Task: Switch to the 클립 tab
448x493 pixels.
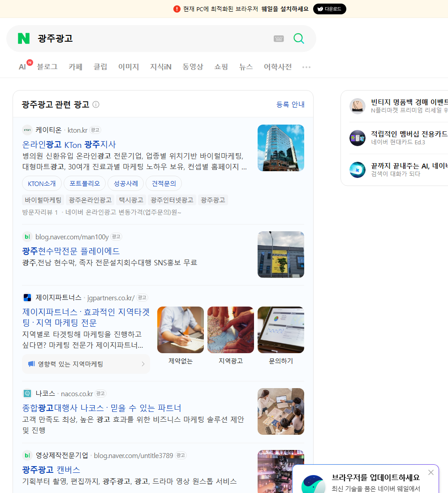Action: [100, 67]
